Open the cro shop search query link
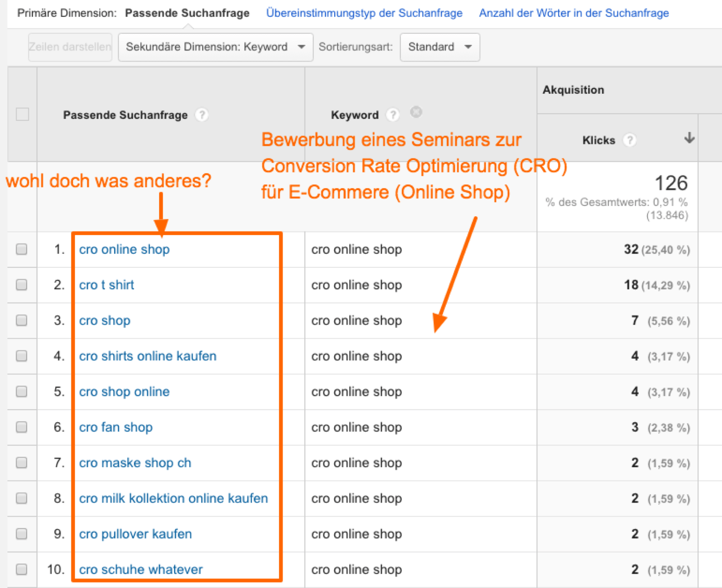The image size is (722, 588). [x=105, y=320]
